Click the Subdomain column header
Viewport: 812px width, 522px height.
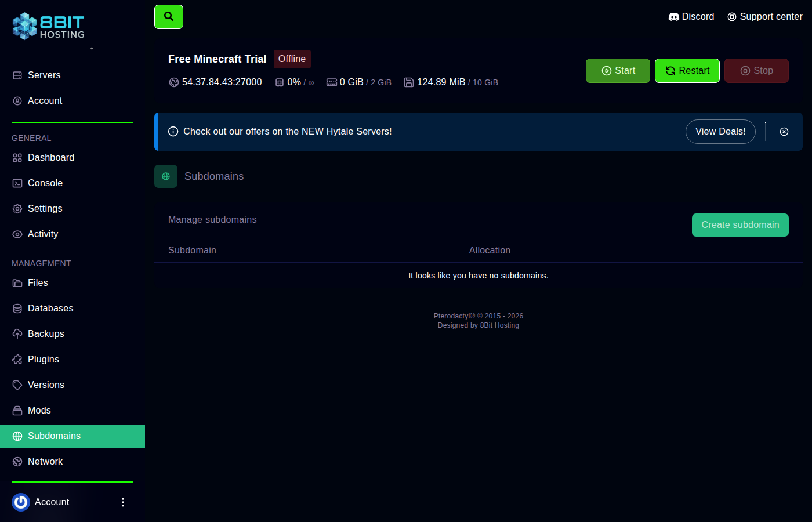(192, 251)
